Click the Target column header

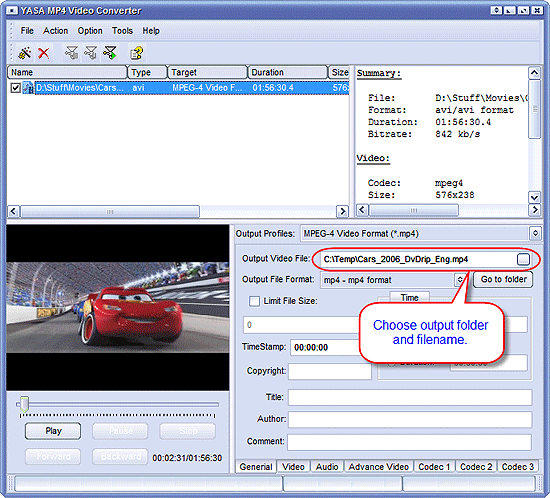208,72
